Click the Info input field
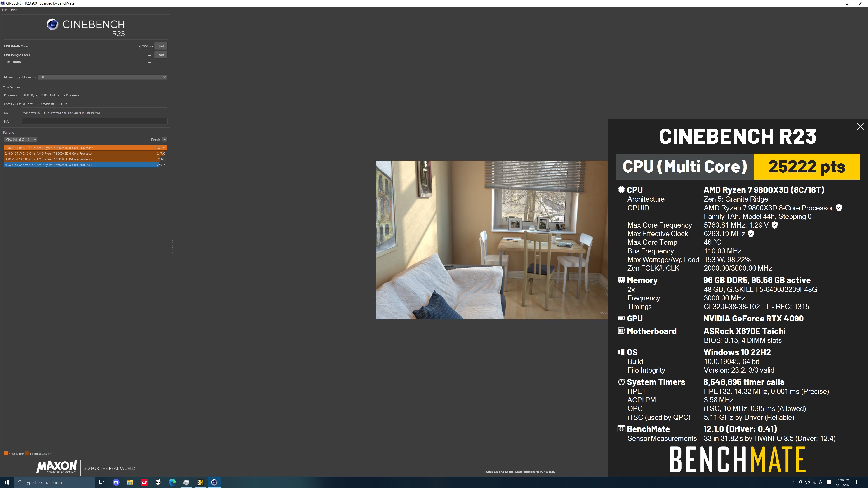The image size is (868, 488). (x=95, y=122)
